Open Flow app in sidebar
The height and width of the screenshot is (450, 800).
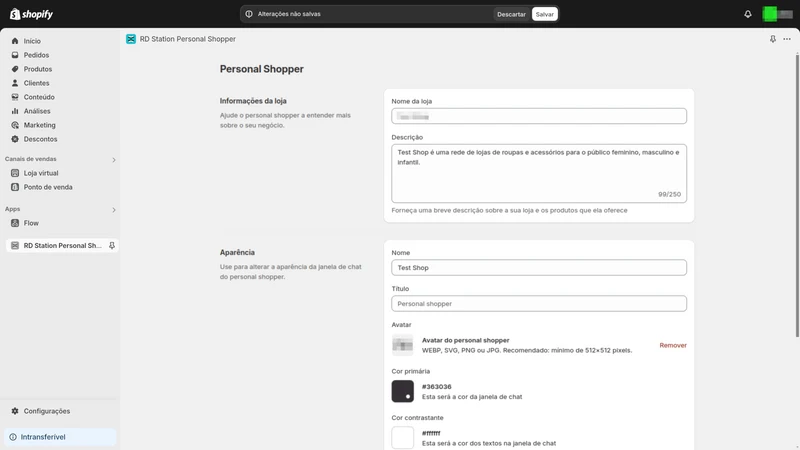pos(31,223)
